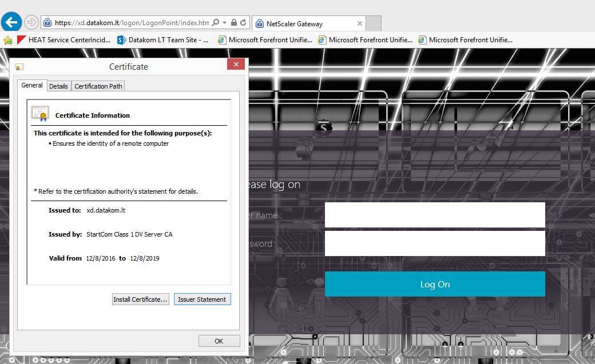The height and width of the screenshot is (364, 595).
Task: Open the rightmost Microsoft Forefront favorite
Action: [466, 40]
